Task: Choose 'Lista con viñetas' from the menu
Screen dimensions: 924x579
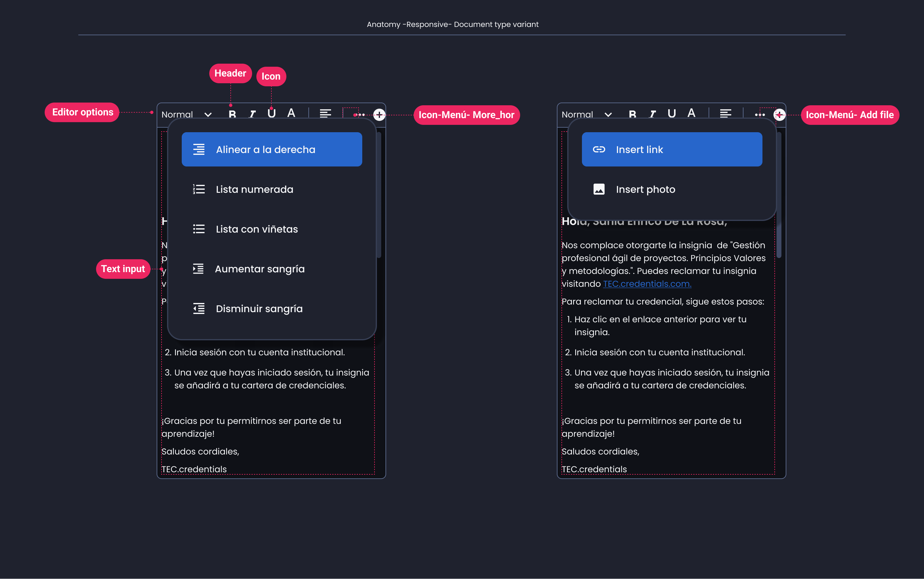Action: pos(272,229)
